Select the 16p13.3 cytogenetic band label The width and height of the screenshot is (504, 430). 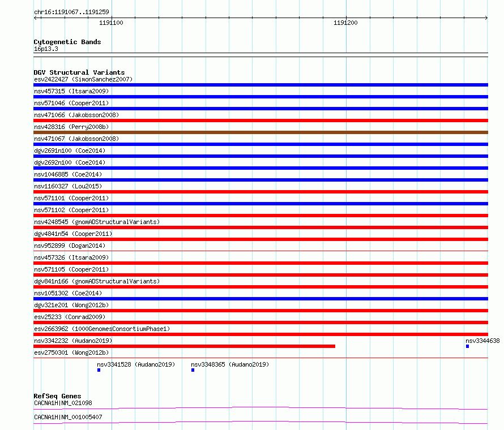coord(46,49)
